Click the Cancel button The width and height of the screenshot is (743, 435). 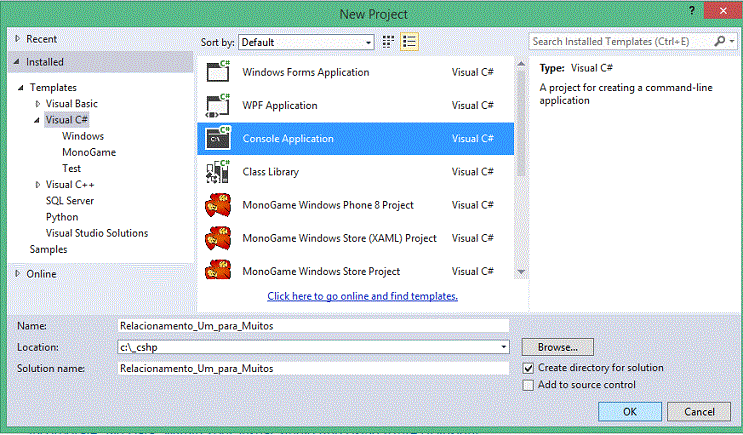coord(699,412)
